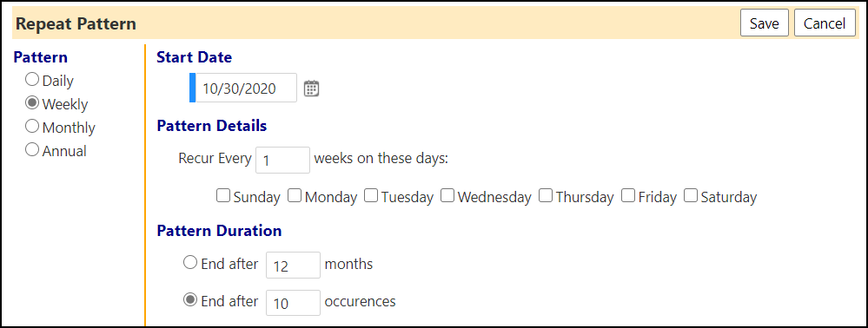Click the Cancel button
Viewport: 868px width, 328px height.
pyautogui.click(x=825, y=23)
